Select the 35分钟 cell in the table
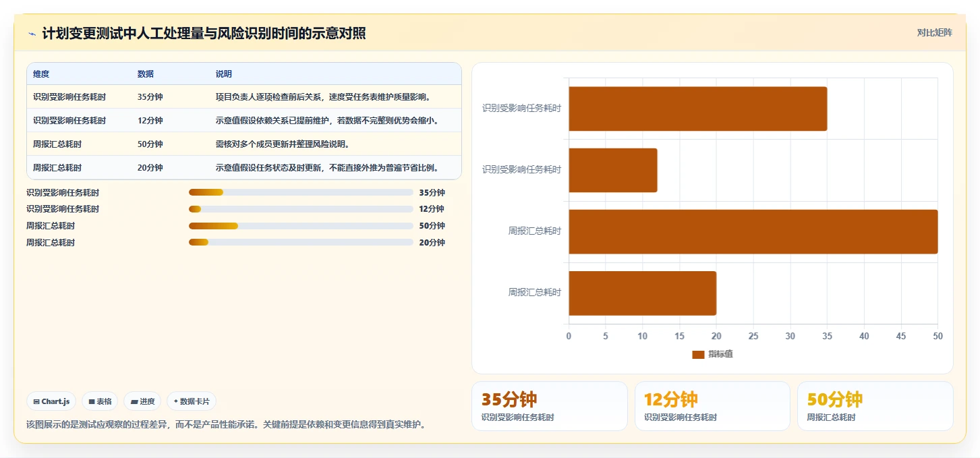The width and height of the screenshot is (980, 458). click(x=150, y=97)
